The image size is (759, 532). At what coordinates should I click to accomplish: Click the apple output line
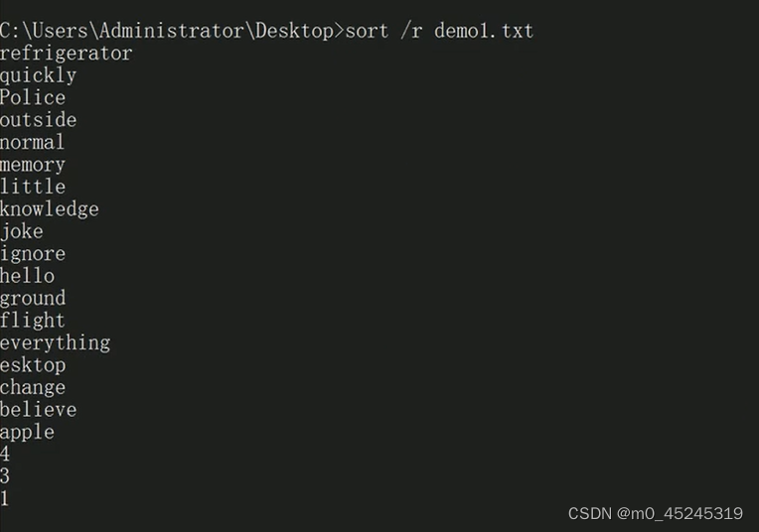[28, 433]
